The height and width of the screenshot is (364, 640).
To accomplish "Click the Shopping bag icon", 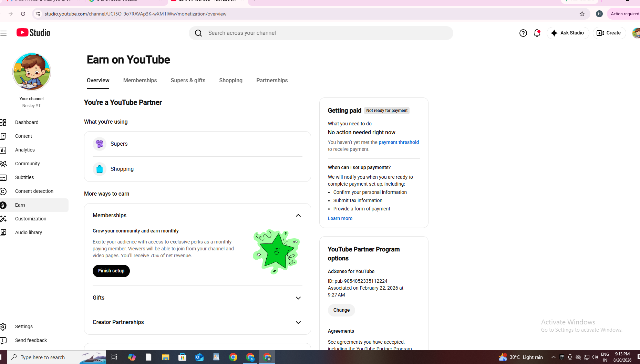I will click(100, 169).
